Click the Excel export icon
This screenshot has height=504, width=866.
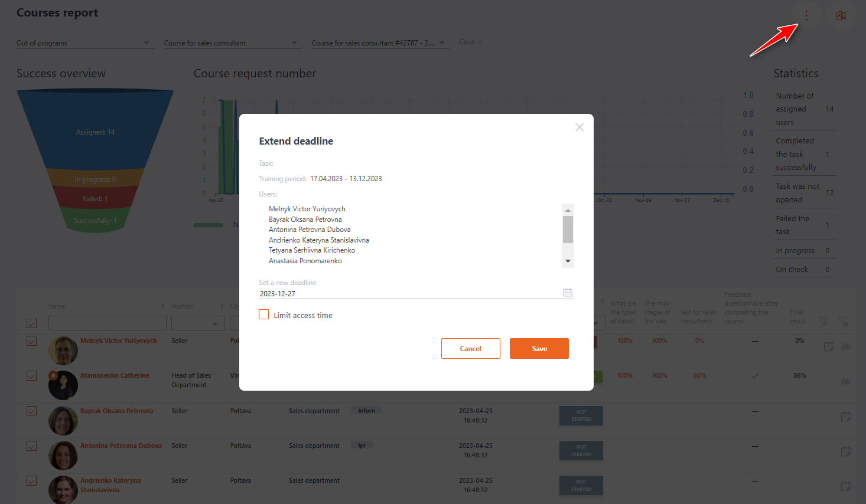coord(841,16)
